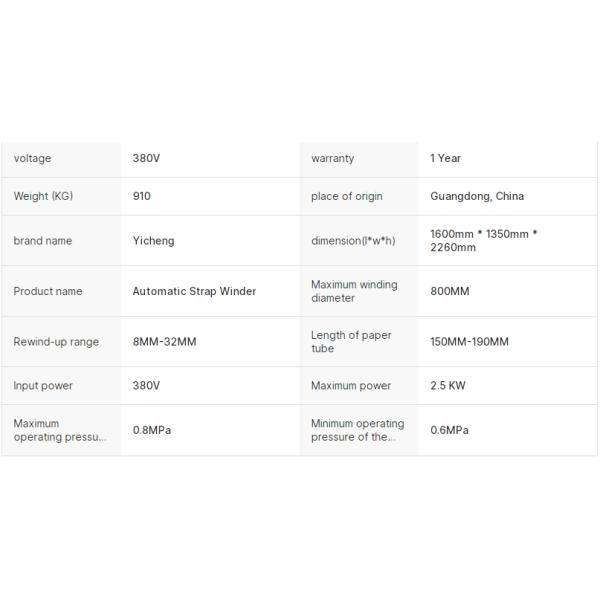Click the Maximum winding diameter label
This screenshot has height=600, width=600.
click(354, 291)
